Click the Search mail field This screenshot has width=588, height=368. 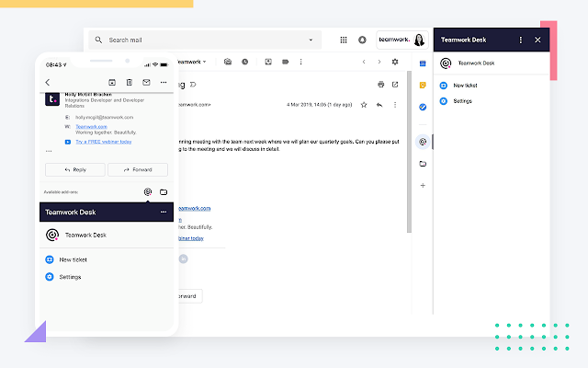[x=205, y=40]
